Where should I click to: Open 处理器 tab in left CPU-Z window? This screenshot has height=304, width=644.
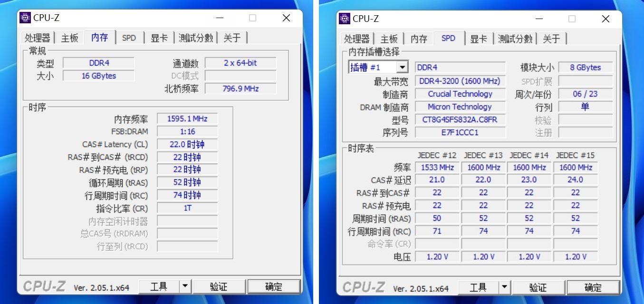38,38
